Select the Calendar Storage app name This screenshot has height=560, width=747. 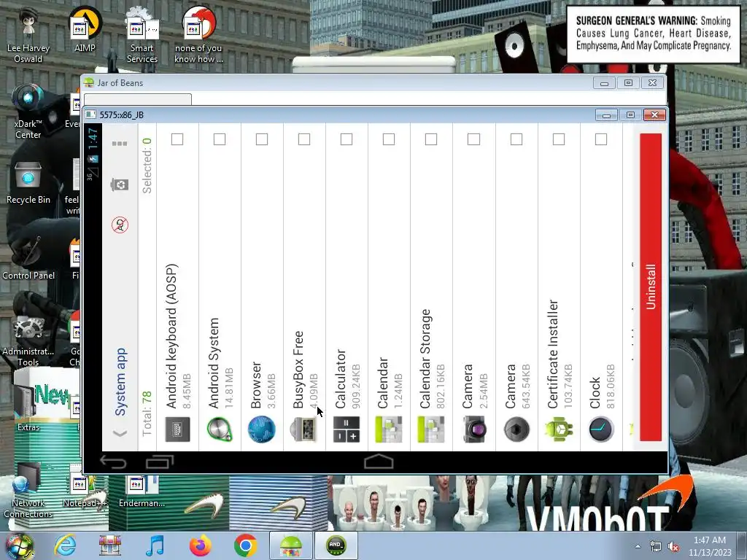(425, 359)
